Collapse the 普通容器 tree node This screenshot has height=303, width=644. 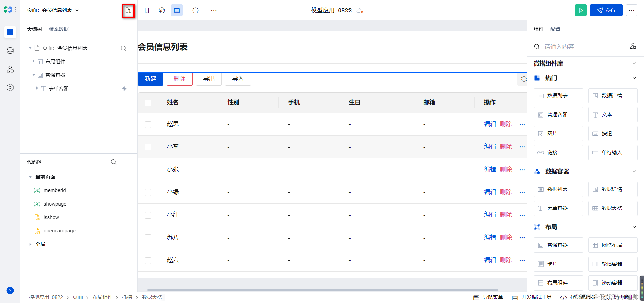point(34,75)
